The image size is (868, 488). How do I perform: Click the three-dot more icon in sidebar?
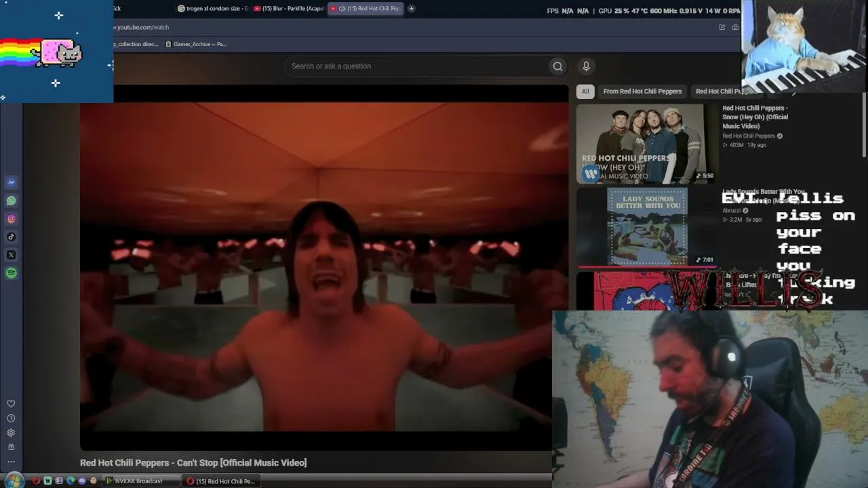11,462
